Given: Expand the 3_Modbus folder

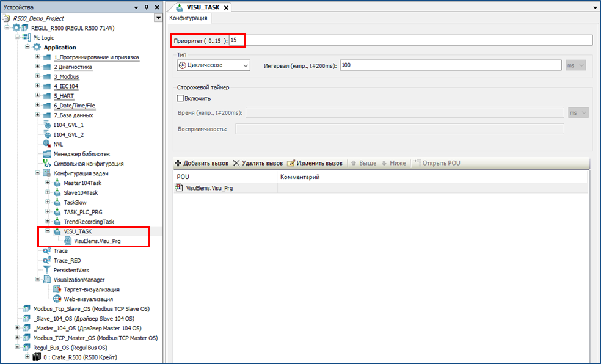Looking at the screenshot, I should (38, 76).
